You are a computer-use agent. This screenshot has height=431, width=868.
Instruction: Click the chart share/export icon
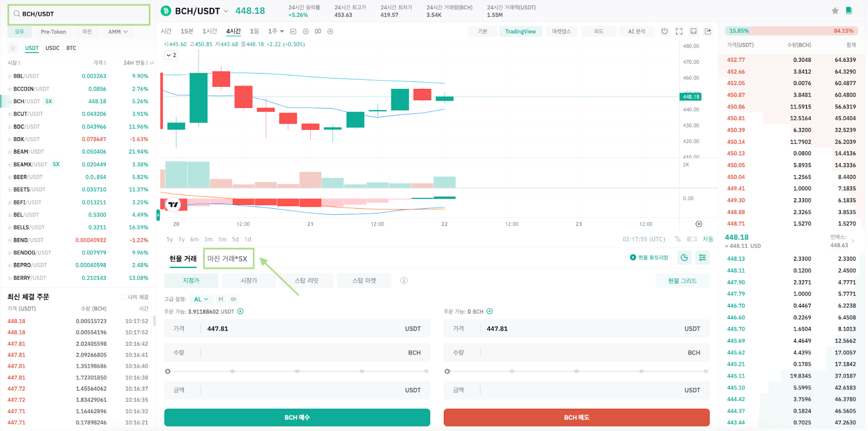pyautogui.click(x=708, y=31)
